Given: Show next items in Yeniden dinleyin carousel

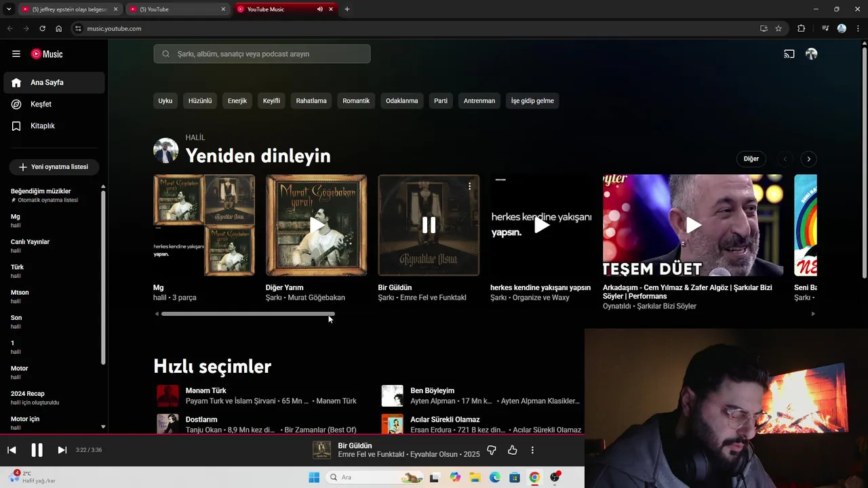Looking at the screenshot, I should (x=808, y=159).
